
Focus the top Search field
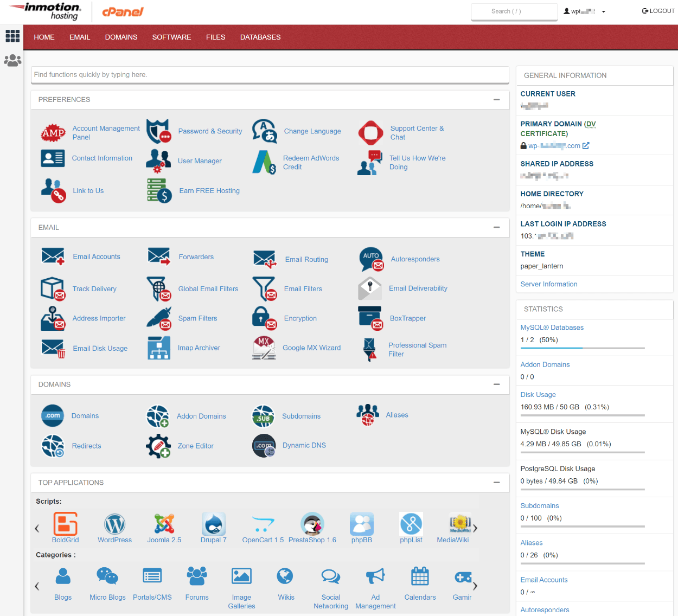click(514, 11)
